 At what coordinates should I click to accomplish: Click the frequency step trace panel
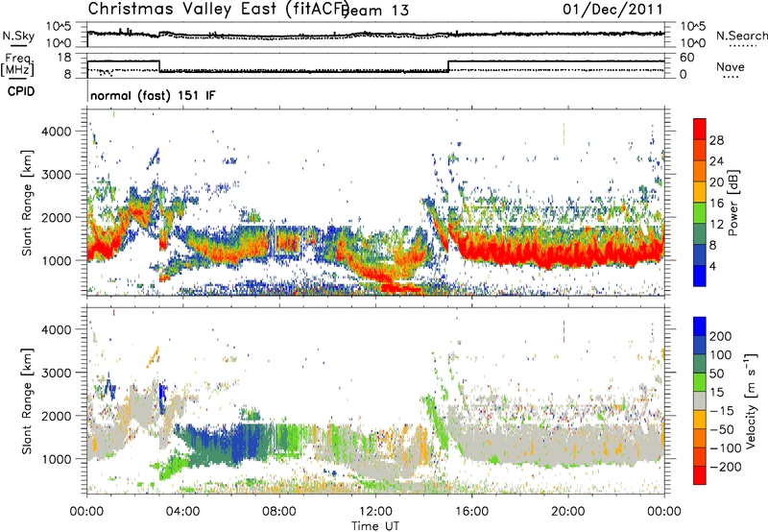[x=375, y=65]
